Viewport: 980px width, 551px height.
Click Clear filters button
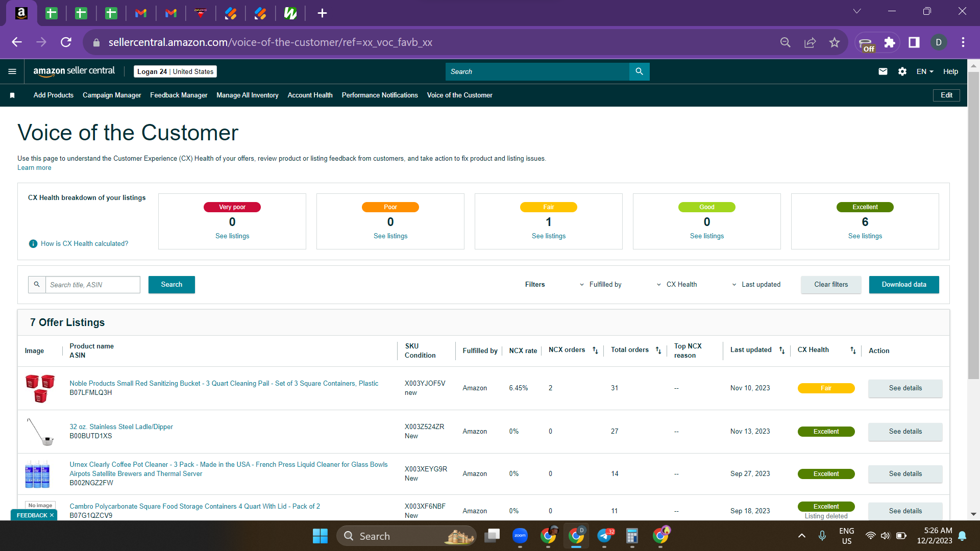pyautogui.click(x=831, y=285)
